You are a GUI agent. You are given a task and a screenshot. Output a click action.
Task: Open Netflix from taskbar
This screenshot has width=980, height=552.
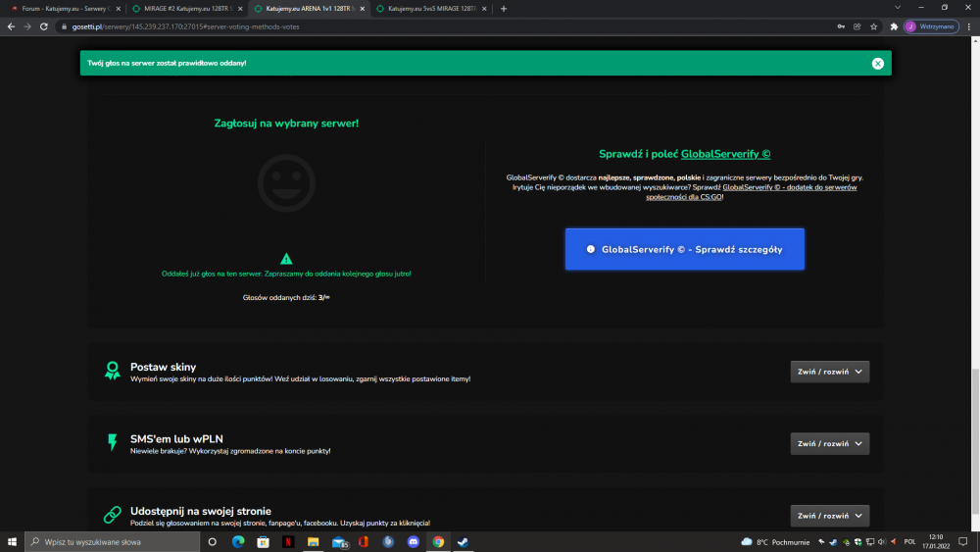click(x=288, y=542)
